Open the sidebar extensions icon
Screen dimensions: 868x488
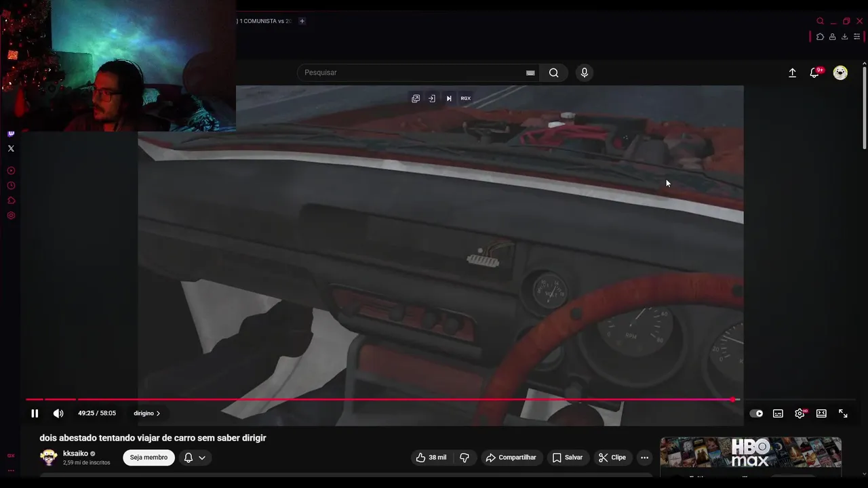coord(11,201)
